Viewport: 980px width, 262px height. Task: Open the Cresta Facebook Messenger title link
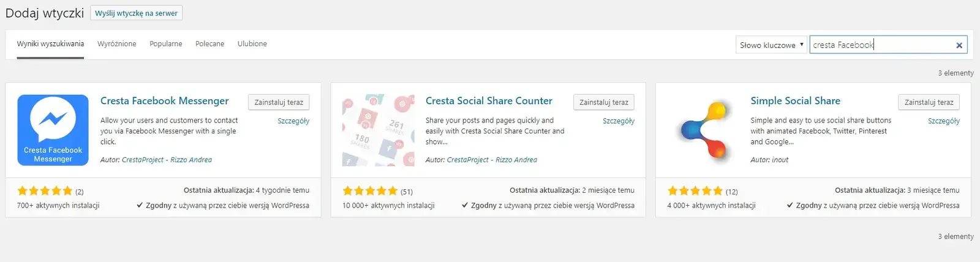164,101
